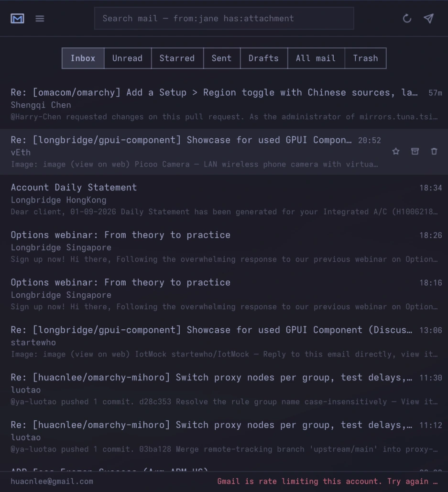Screen dimensions: 448x492
Task: Compose a new message with paper plane icon
Action: pos(429,19)
